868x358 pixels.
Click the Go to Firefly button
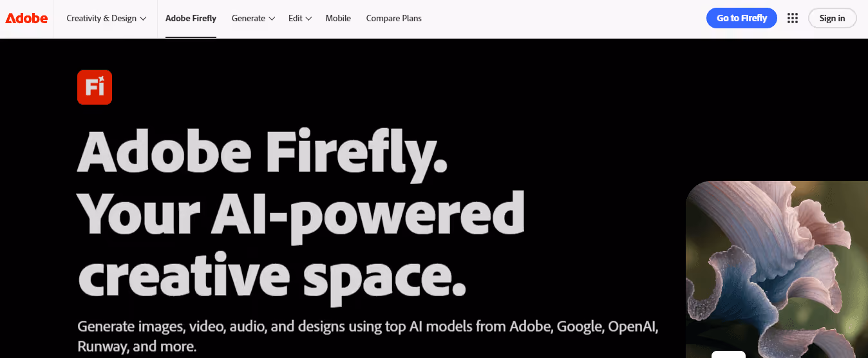point(742,18)
